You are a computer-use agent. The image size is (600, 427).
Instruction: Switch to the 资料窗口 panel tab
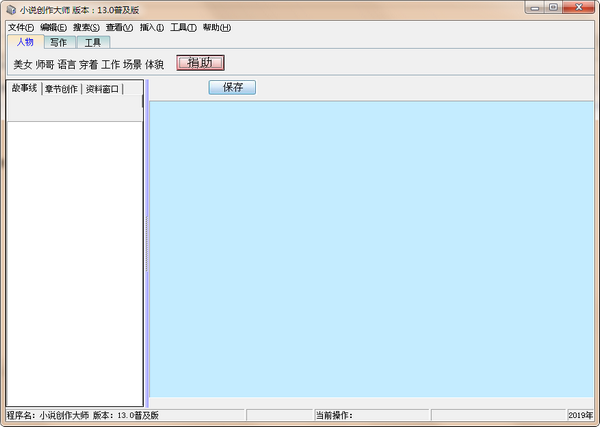coord(102,89)
